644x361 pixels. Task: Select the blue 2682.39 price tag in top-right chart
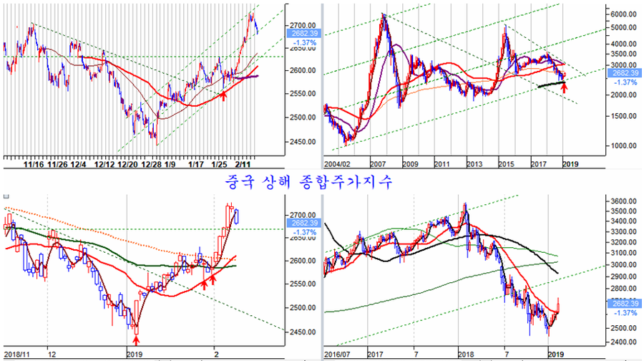[621, 73]
